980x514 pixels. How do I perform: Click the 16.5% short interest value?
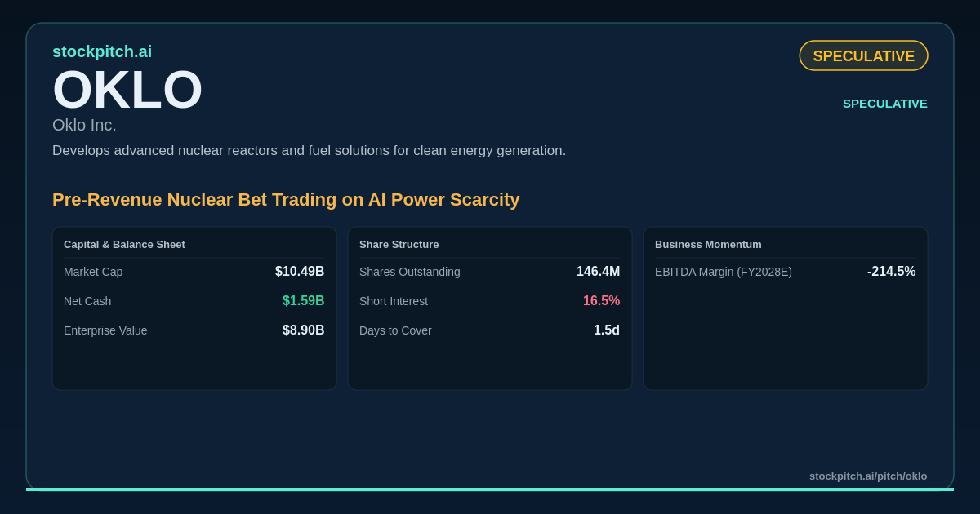(x=602, y=301)
